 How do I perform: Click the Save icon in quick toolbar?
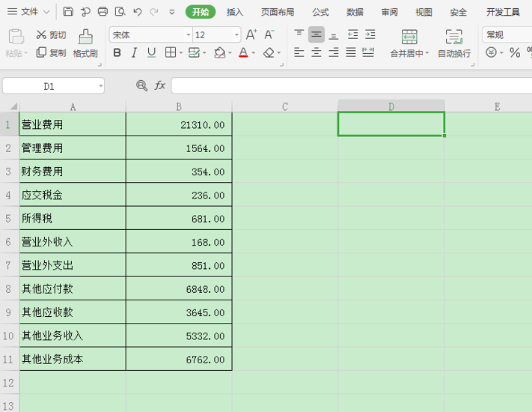click(68, 12)
